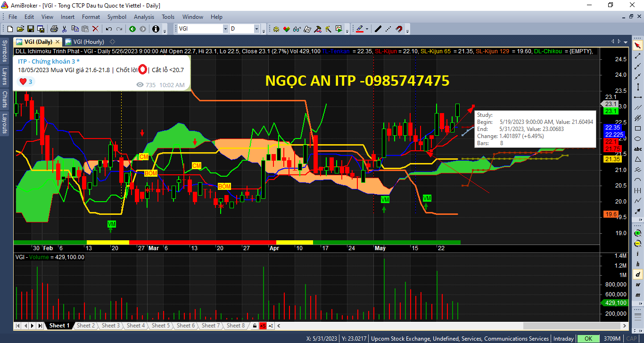Open the Symbol menu
Image resolution: width=644 pixels, height=343 pixels.
point(117,17)
